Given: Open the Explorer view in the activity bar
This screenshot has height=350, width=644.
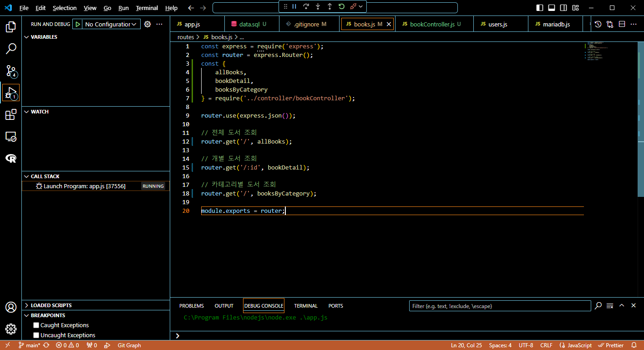Looking at the screenshot, I should [11, 27].
